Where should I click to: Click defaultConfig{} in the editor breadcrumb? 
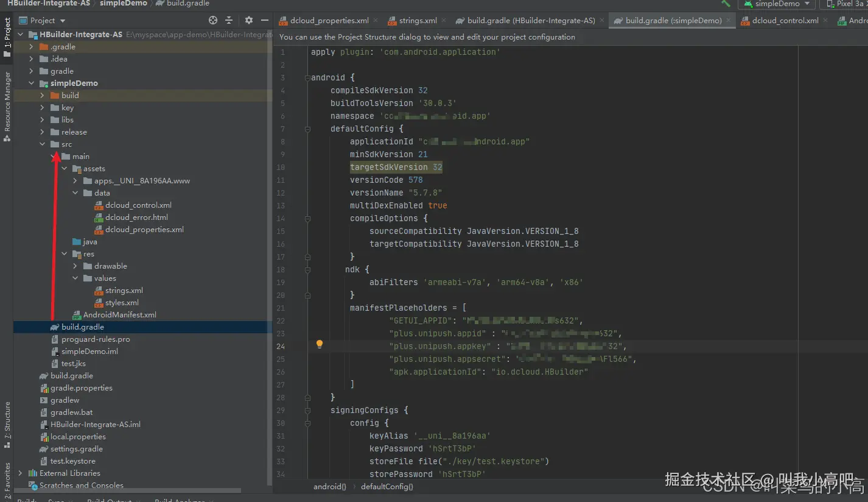click(387, 487)
